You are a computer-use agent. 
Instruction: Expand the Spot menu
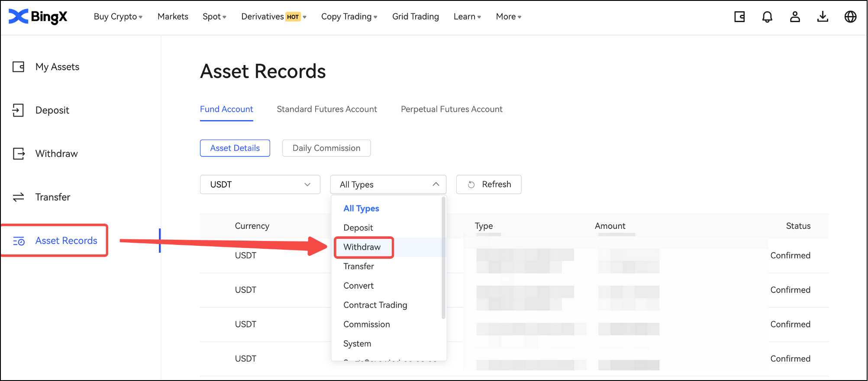click(x=214, y=16)
